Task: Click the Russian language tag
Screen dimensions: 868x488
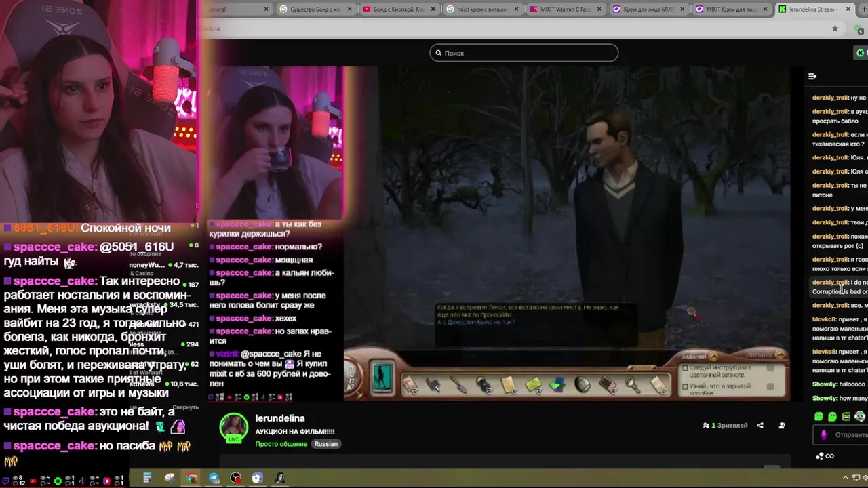Action: (x=325, y=444)
